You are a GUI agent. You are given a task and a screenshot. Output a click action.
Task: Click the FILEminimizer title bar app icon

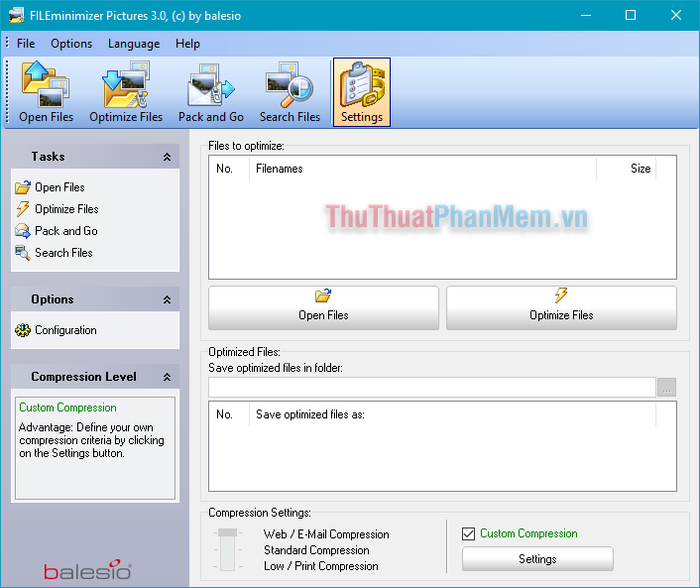pos(16,16)
